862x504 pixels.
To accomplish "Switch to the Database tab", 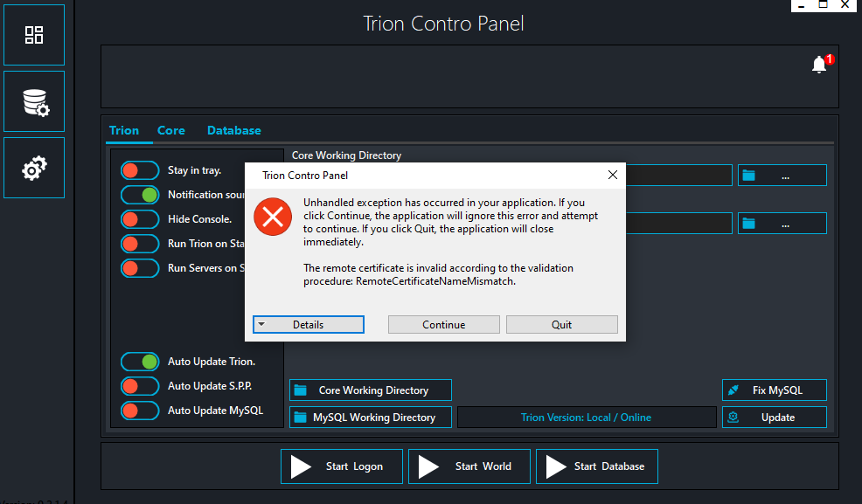I will 234,131.
